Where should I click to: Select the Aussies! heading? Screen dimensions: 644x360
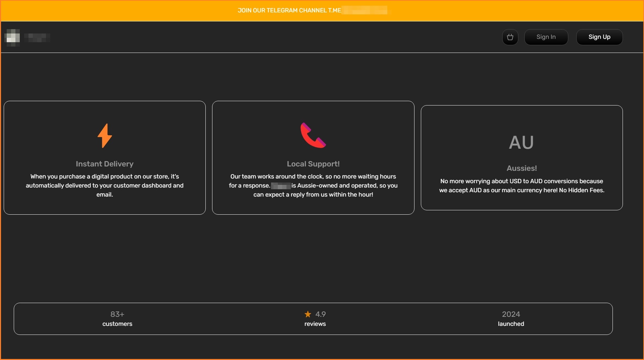click(521, 168)
